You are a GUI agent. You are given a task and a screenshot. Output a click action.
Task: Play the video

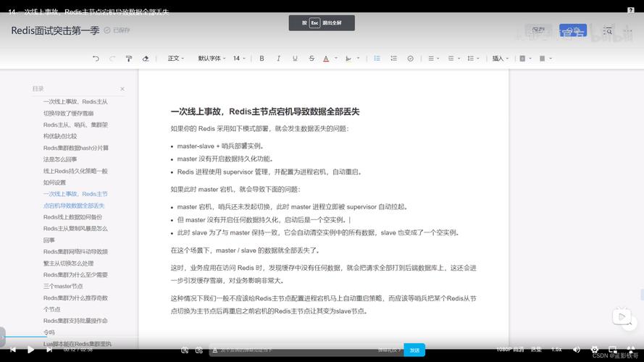pos(31,350)
